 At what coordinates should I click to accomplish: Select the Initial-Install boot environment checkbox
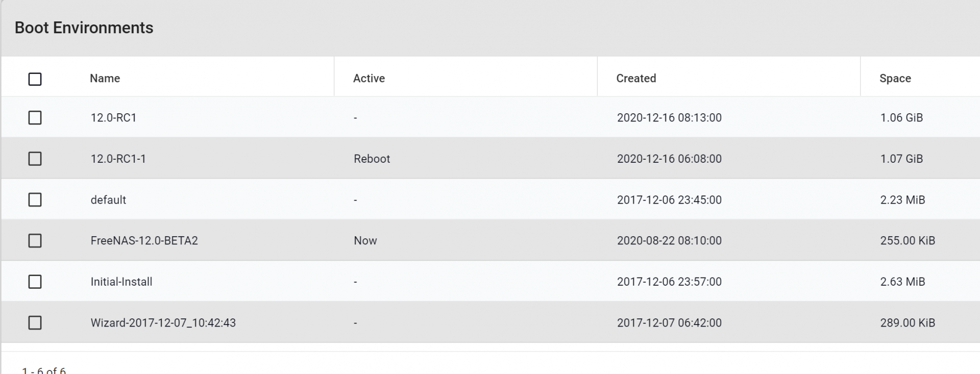[x=35, y=282]
